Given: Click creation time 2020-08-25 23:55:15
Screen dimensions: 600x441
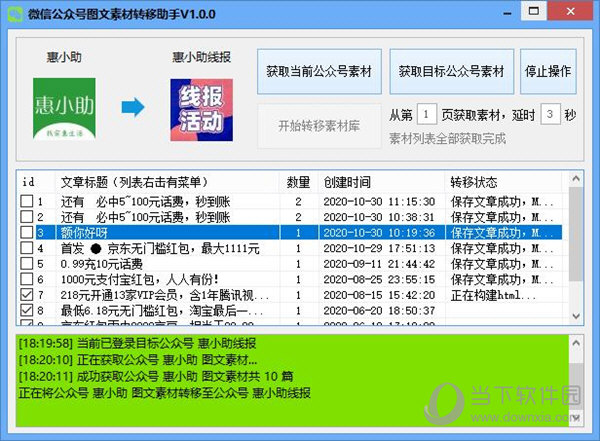Looking at the screenshot, I should pos(379,279).
